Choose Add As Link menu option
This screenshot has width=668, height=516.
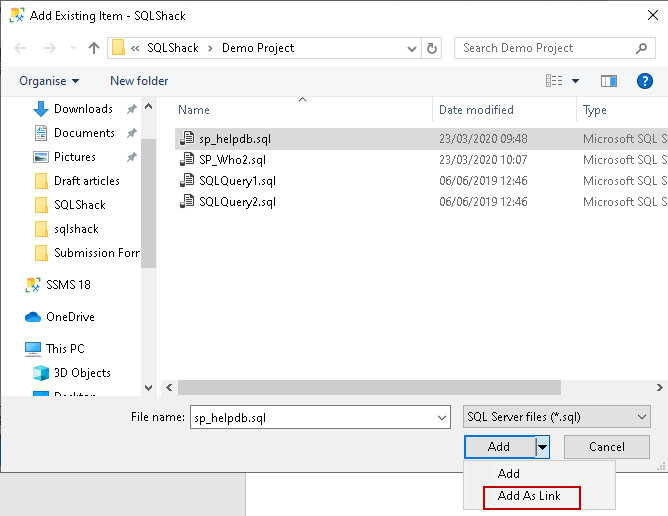(530, 496)
